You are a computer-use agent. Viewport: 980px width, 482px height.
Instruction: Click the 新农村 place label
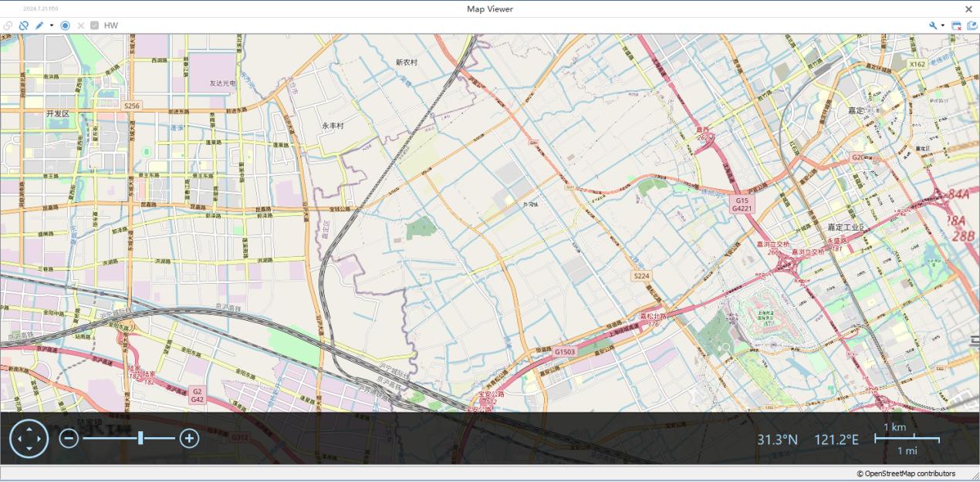coord(407,62)
